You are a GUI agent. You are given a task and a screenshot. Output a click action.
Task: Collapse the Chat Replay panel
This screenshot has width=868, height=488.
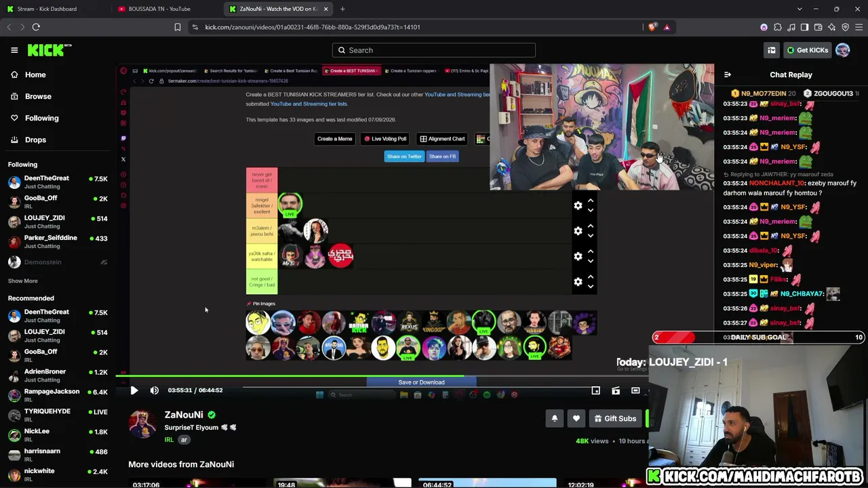click(x=728, y=75)
